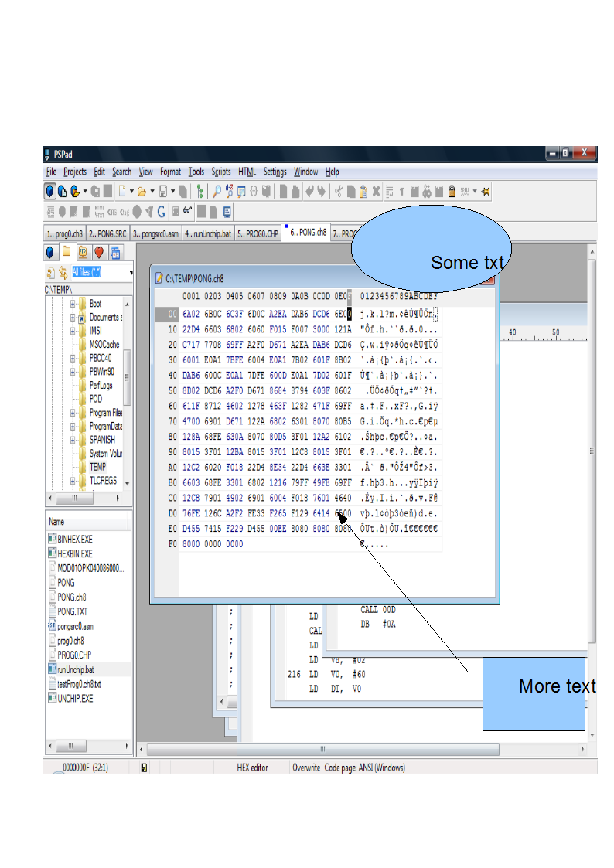Click the clipboard Paste icon

point(363,192)
